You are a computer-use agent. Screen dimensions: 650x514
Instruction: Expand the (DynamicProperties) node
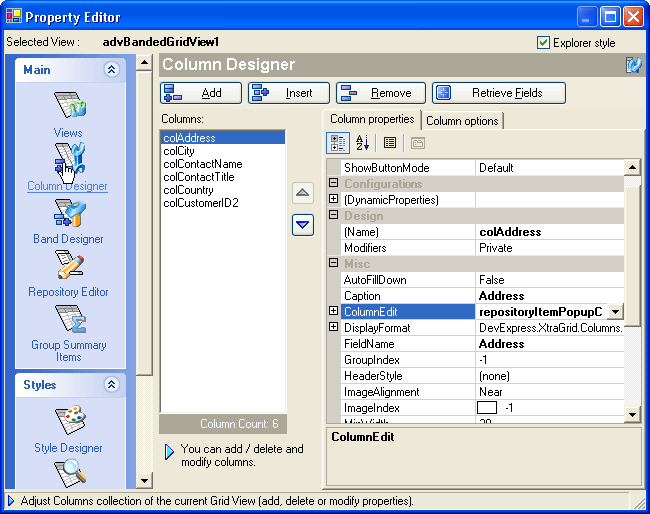[334, 199]
